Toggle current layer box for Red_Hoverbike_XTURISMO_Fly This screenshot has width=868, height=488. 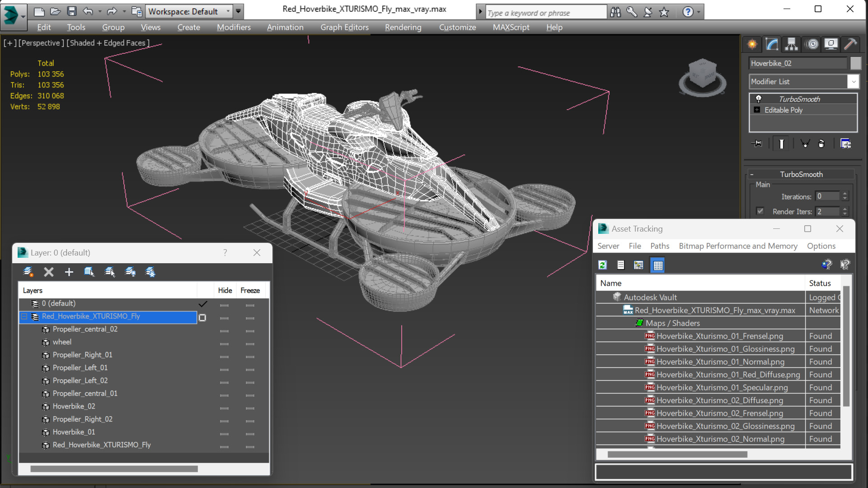pos(202,318)
